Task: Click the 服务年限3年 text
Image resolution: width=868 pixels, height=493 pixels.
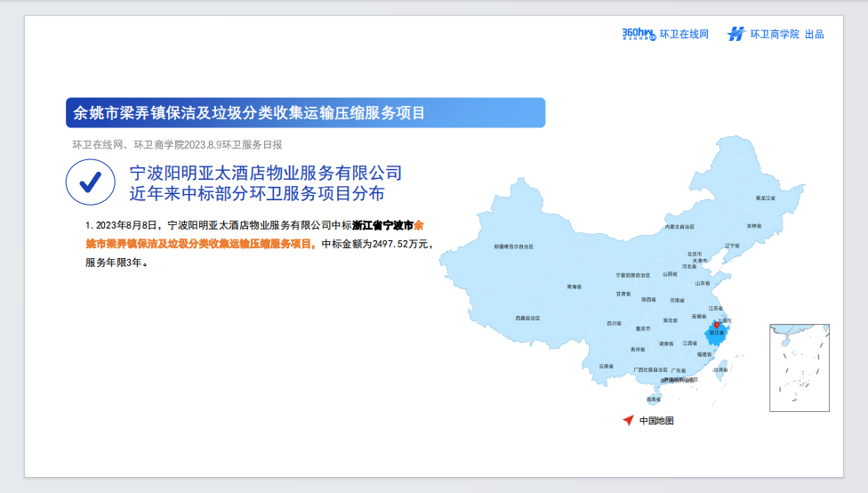Action: click(x=114, y=263)
